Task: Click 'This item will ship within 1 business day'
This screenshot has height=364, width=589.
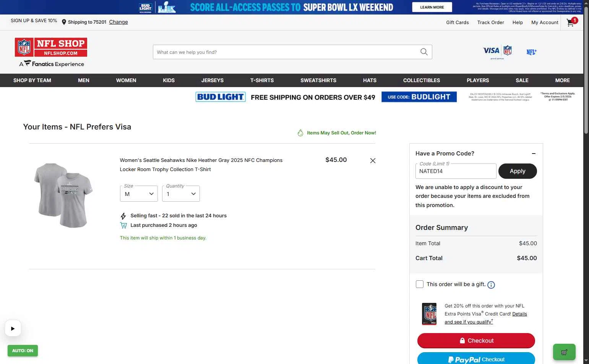Action: [x=163, y=238]
